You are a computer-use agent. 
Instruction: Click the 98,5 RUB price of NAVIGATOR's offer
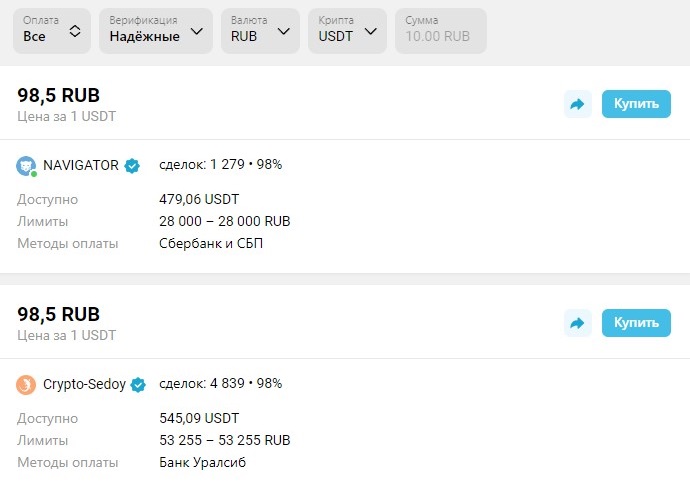pyautogui.click(x=59, y=95)
